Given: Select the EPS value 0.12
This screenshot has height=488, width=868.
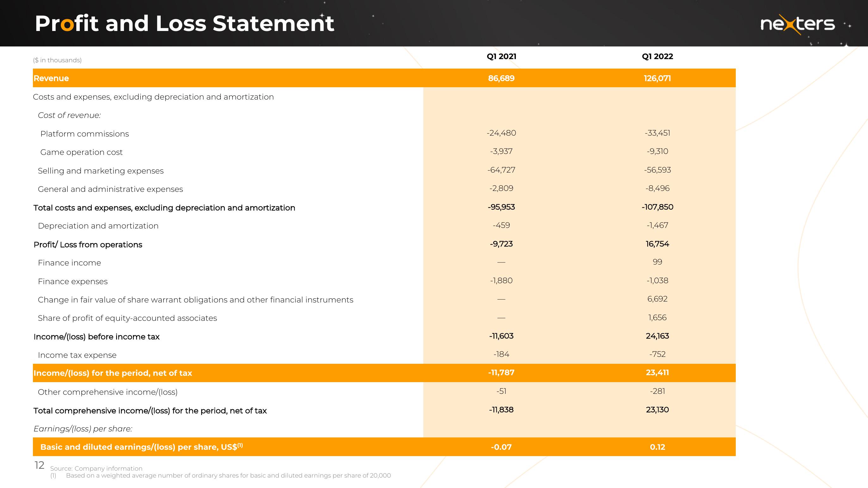Looking at the screenshot, I should click(x=657, y=447).
